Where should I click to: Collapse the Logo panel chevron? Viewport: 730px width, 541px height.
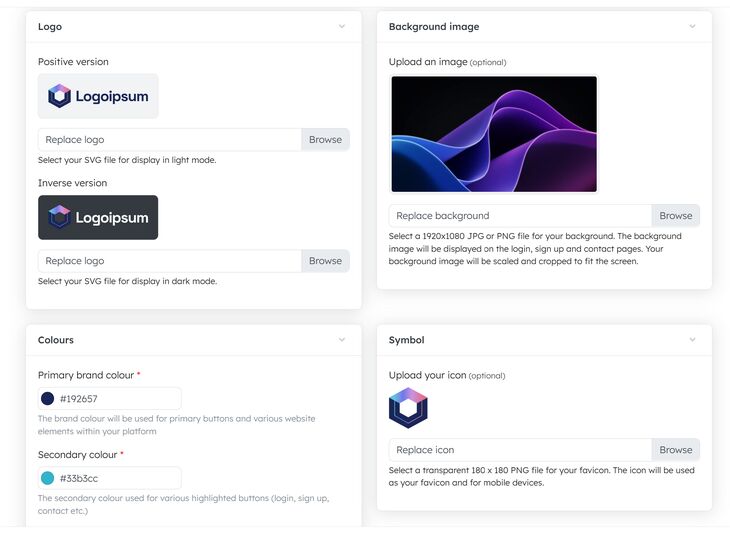342,27
